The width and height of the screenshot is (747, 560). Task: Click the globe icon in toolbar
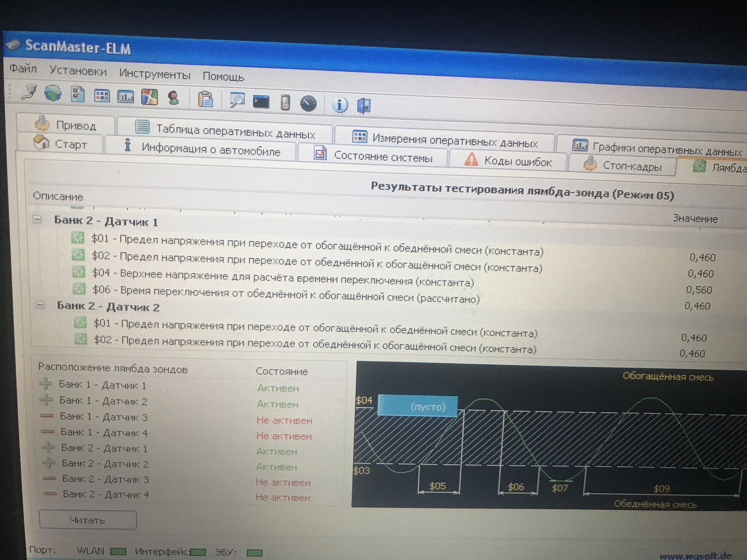[x=53, y=93]
